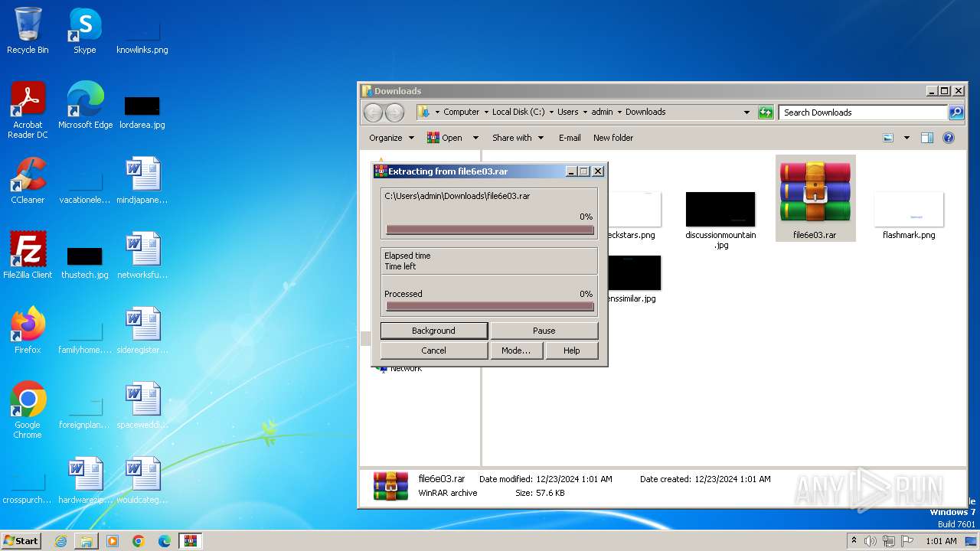Open media player taskbar icon
The width and height of the screenshot is (980, 551).
pos(113,541)
